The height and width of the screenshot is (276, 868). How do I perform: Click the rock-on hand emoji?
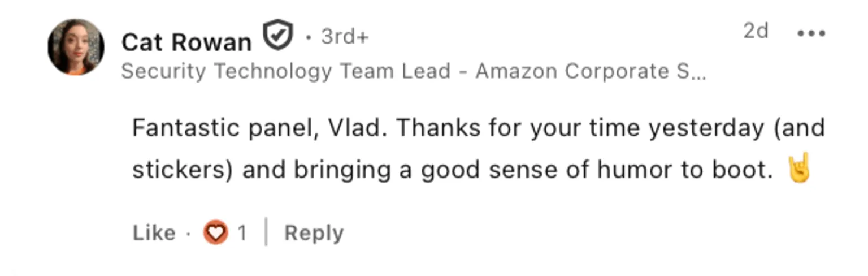[799, 169]
